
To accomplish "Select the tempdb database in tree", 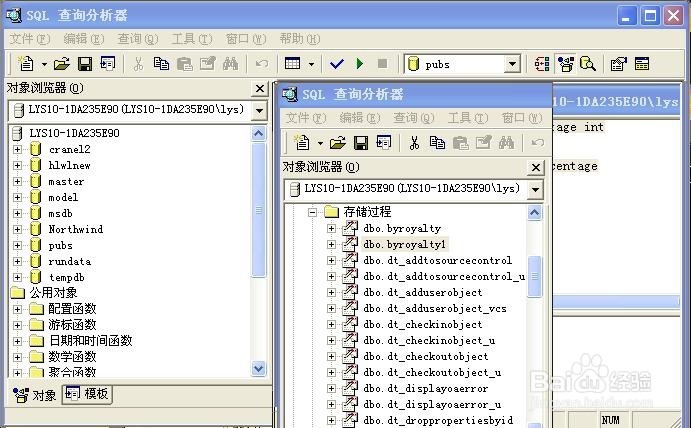I will tap(67, 277).
